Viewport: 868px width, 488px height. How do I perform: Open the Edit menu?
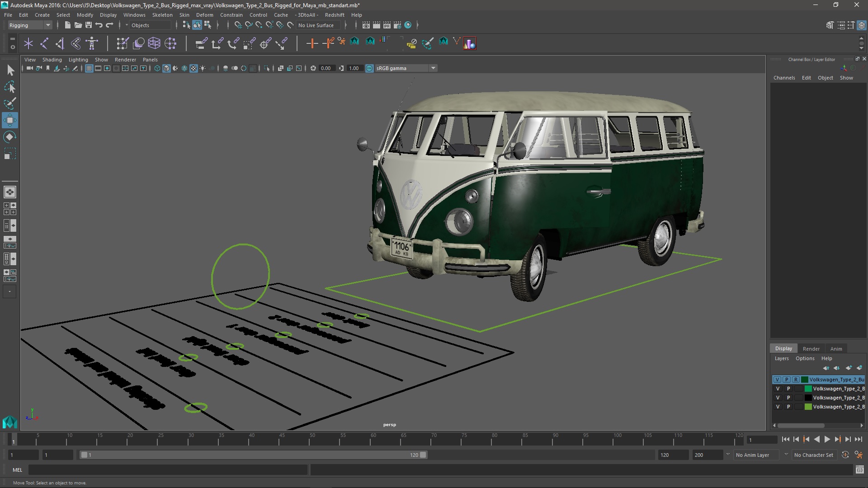(23, 15)
